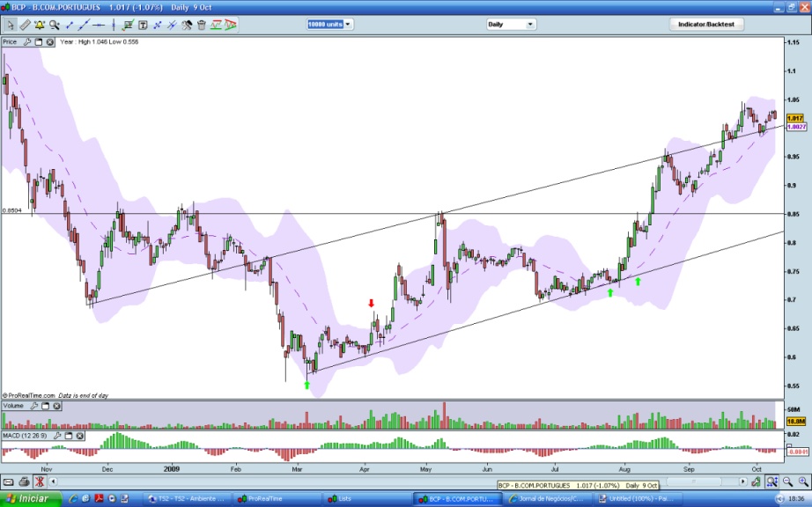This screenshot has height=507, width=812.
Task: Toggle the zoom-with-arrows button
Action: tap(772, 482)
